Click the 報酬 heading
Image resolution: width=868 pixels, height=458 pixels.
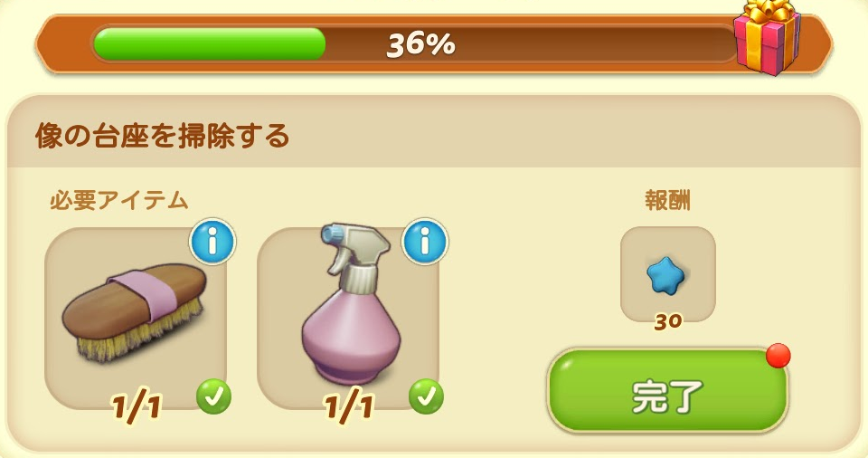point(667,200)
